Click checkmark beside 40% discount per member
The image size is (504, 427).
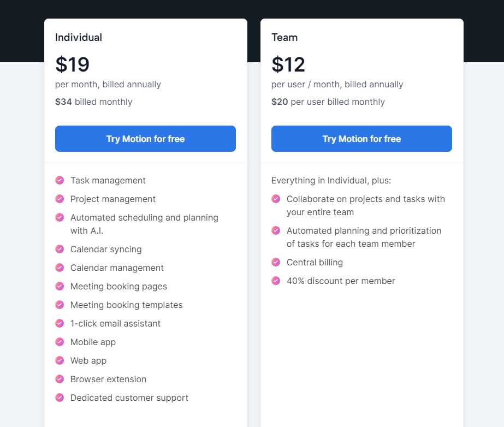(276, 281)
